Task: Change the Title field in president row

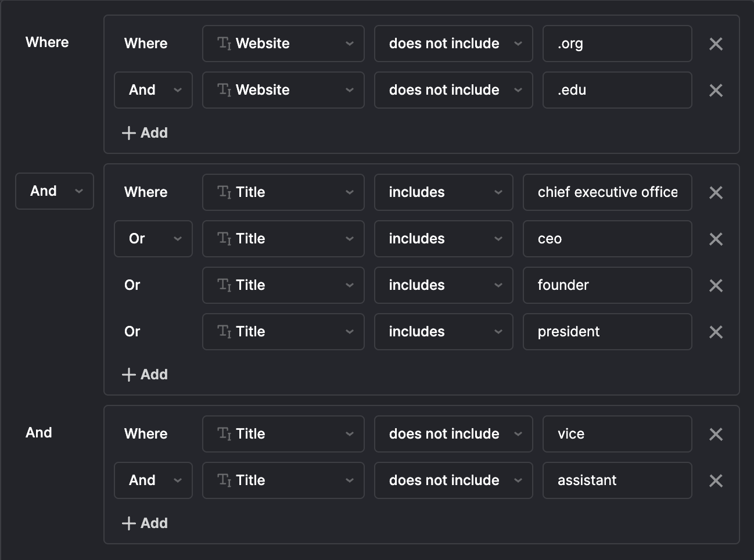Action: click(x=283, y=332)
